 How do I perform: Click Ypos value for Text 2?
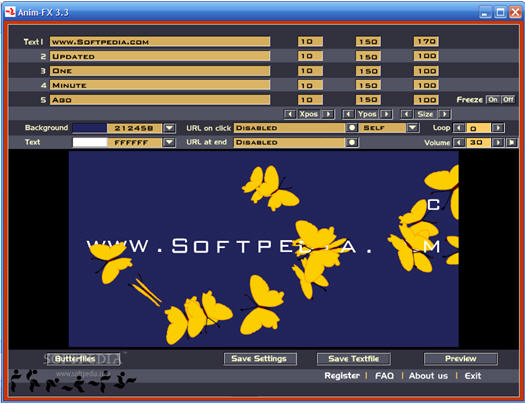pos(368,56)
